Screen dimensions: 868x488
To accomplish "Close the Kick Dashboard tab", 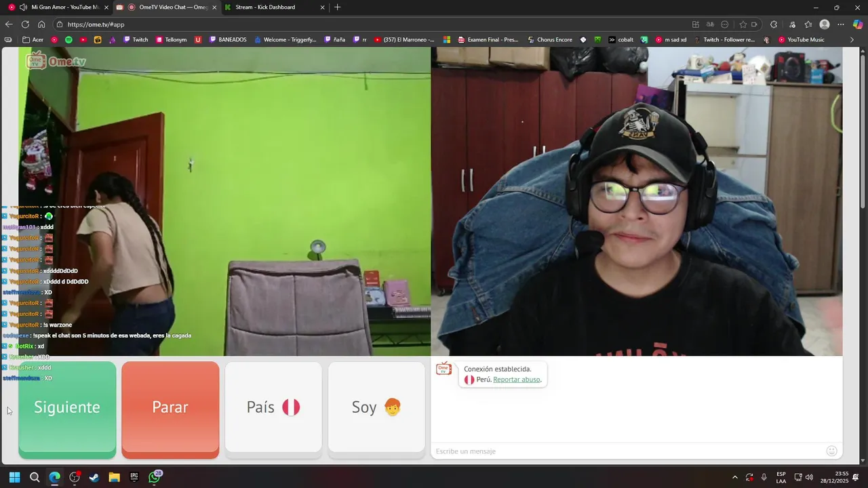I will coord(322,7).
